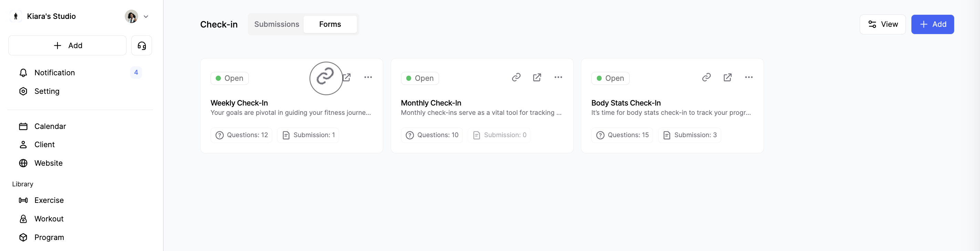Open the View options menu
Screen dimensions: 980x251
click(x=882, y=24)
